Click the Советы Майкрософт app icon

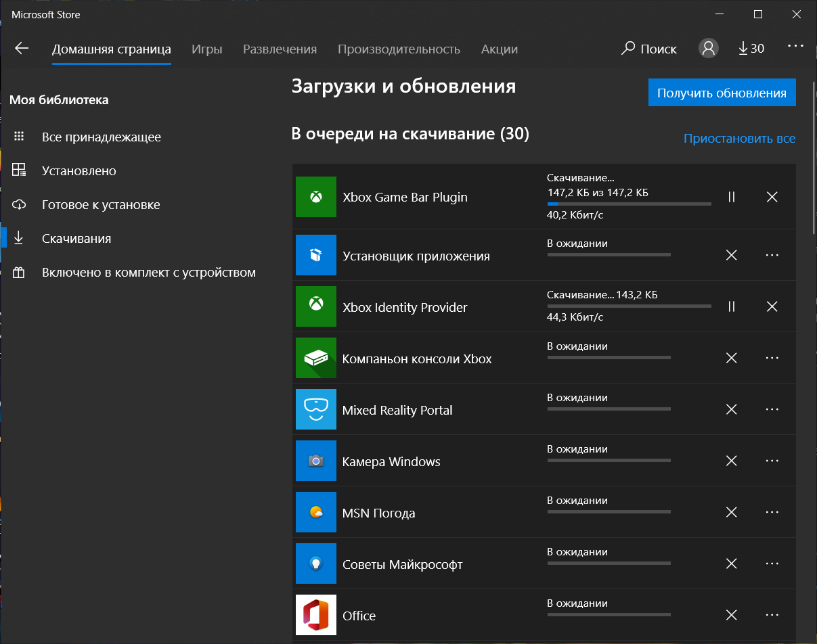(x=316, y=563)
